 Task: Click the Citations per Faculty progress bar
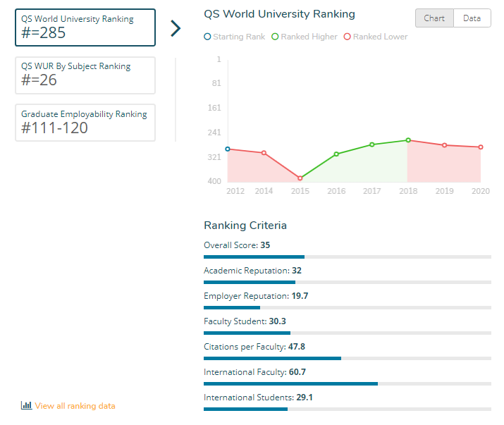pos(348,358)
